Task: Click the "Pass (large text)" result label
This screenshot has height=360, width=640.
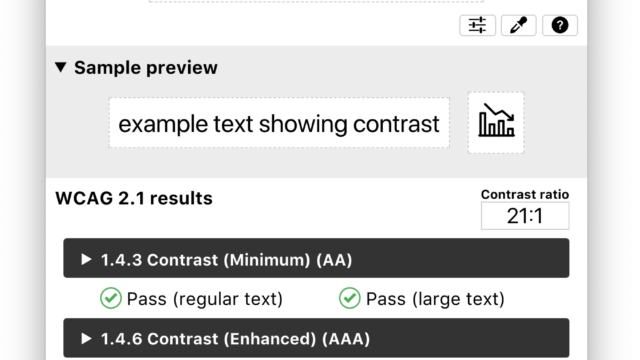Action: click(x=435, y=299)
